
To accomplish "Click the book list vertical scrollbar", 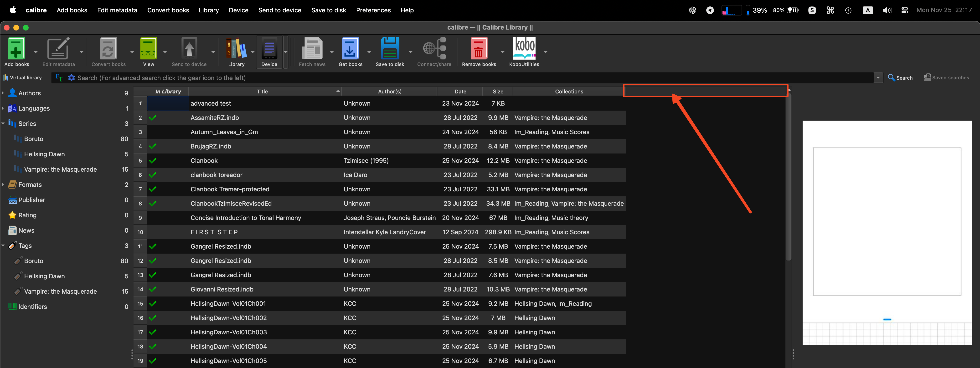I will [x=788, y=177].
